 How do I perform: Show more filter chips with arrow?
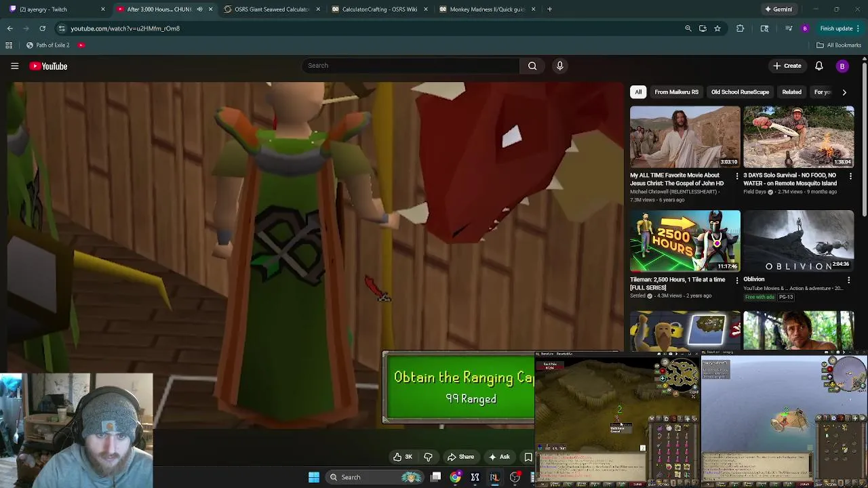pyautogui.click(x=844, y=92)
